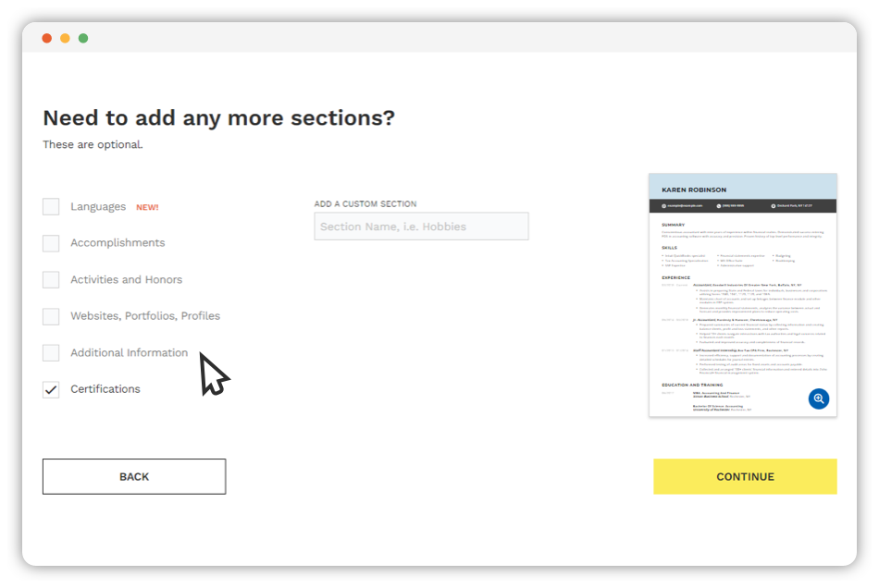Click the BACK button
The width and height of the screenshot is (879, 588).
pyautogui.click(x=133, y=476)
